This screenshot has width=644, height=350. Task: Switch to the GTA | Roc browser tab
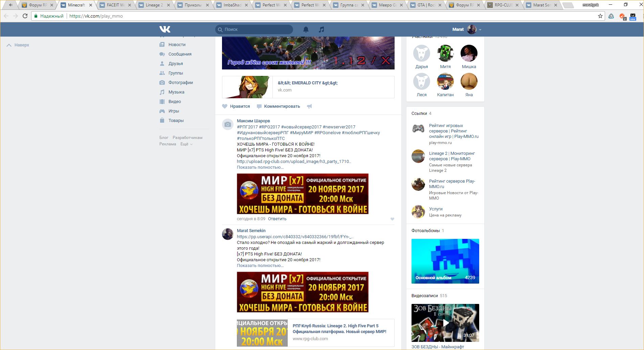[x=426, y=5]
